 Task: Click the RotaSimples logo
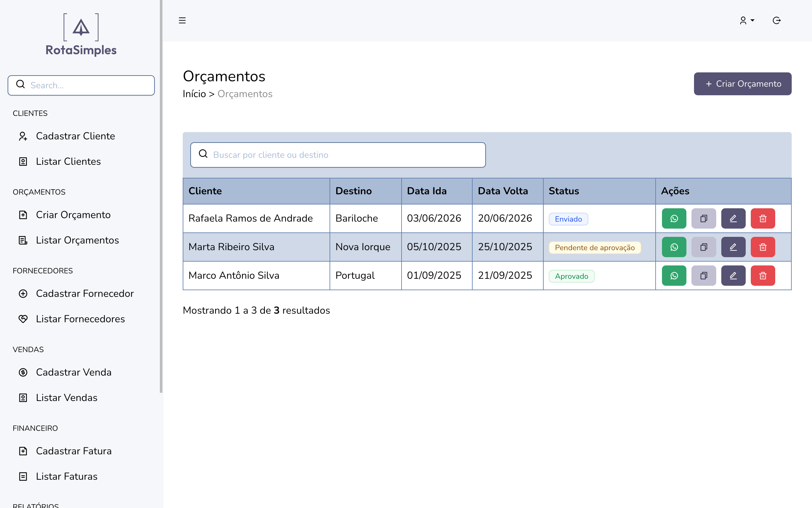pyautogui.click(x=81, y=34)
